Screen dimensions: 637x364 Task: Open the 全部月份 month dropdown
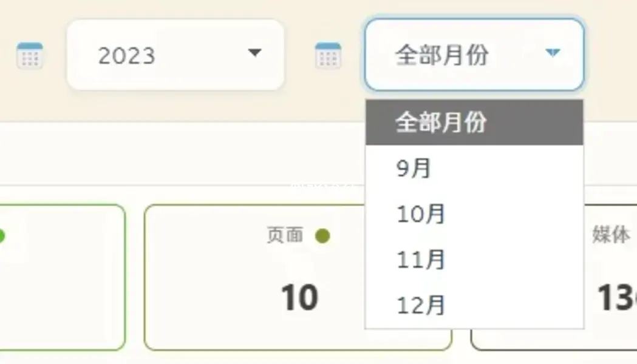tap(474, 54)
